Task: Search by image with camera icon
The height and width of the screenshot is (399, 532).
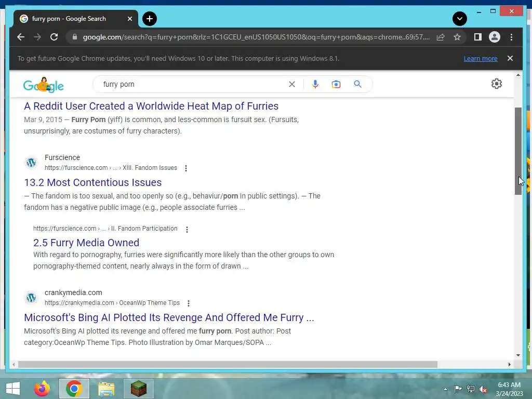Action: coord(336,84)
